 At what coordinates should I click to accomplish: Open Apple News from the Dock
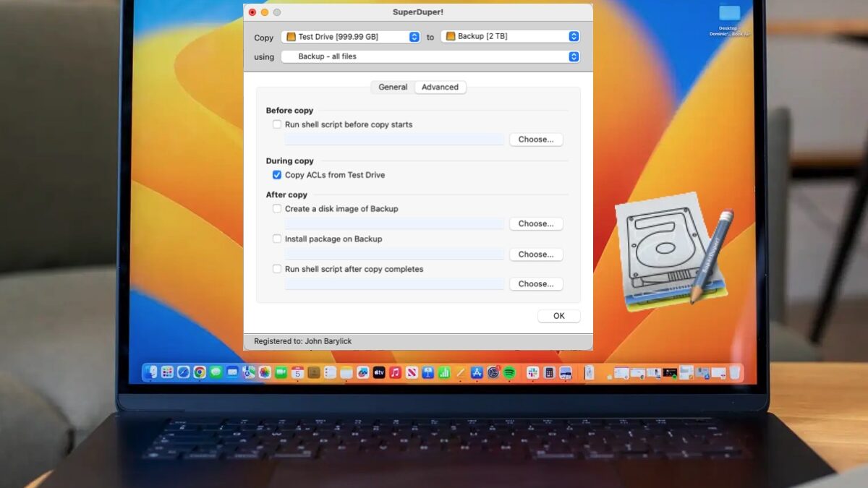[x=412, y=372]
